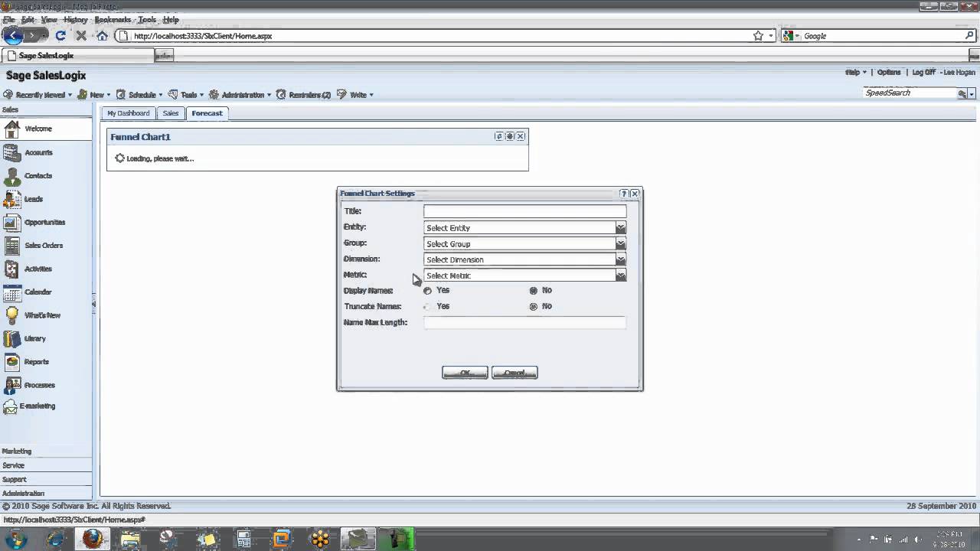Viewport: 980px width, 551px height.
Task: Switch to the Sales dashboard tab
Action: 171,113
